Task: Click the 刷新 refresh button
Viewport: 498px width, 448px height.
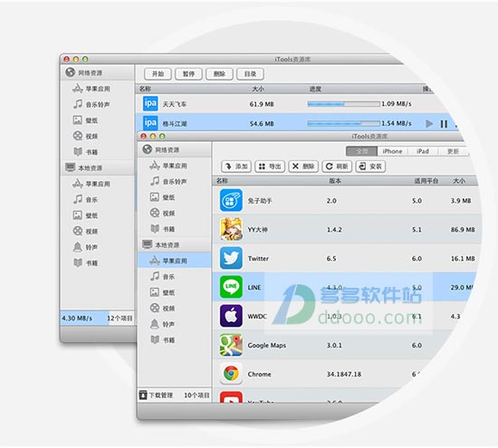Action: point(337,167)
